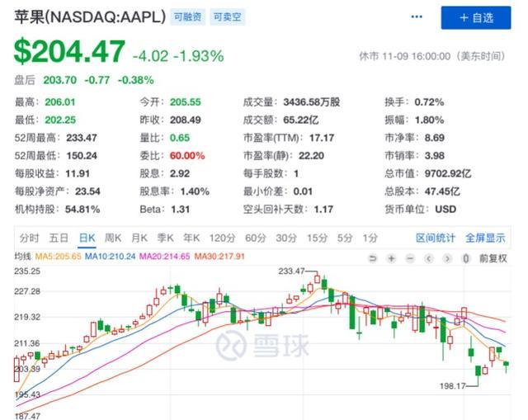Click the current price $204.47
The image size is (528, 420).
click(x=69, y=51)
